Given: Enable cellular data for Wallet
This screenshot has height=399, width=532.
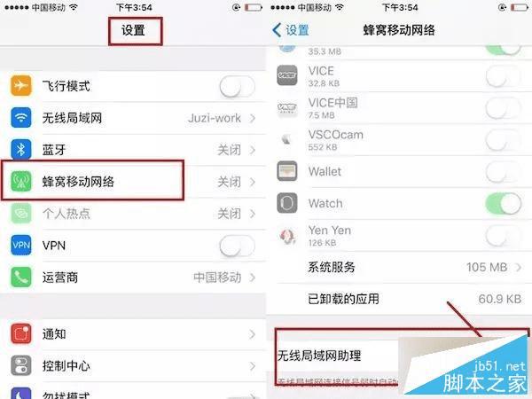Looking at the screenshot, I should 503,172.
